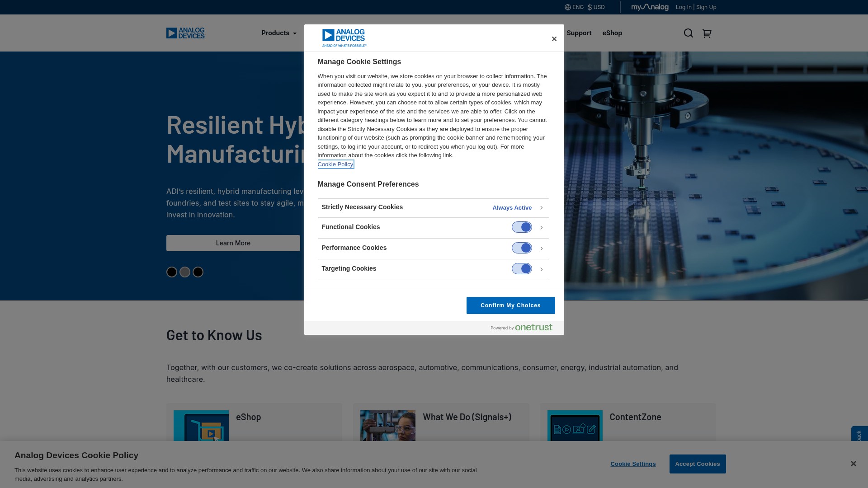
Task: Change language via globe ENG selector
Action: (574, 7)
